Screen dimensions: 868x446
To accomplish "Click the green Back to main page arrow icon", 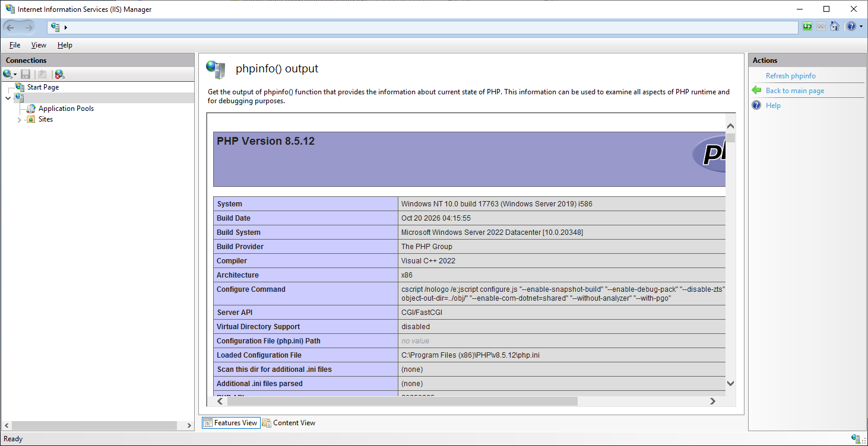I will (756, 90).
